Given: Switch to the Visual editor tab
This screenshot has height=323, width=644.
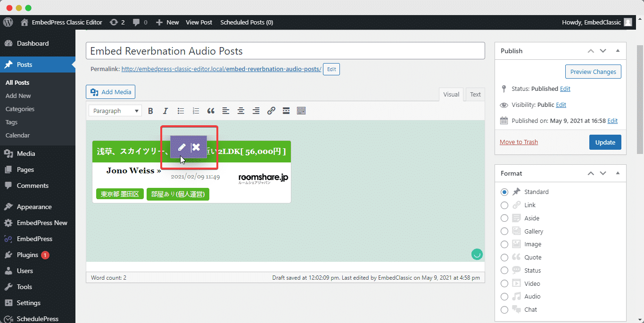Looking at the screenshot, I should pos(451,94).
